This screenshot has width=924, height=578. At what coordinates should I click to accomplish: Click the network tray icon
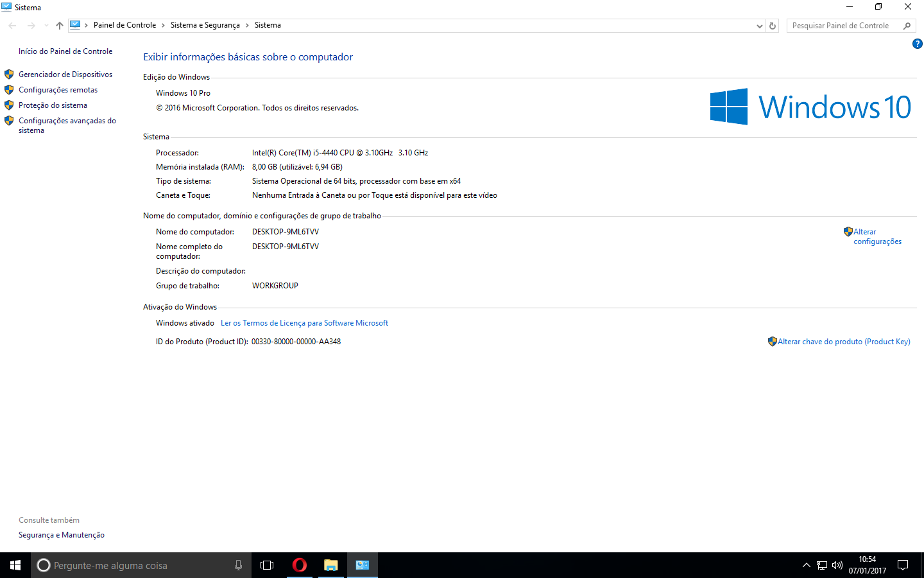(822, 565)
